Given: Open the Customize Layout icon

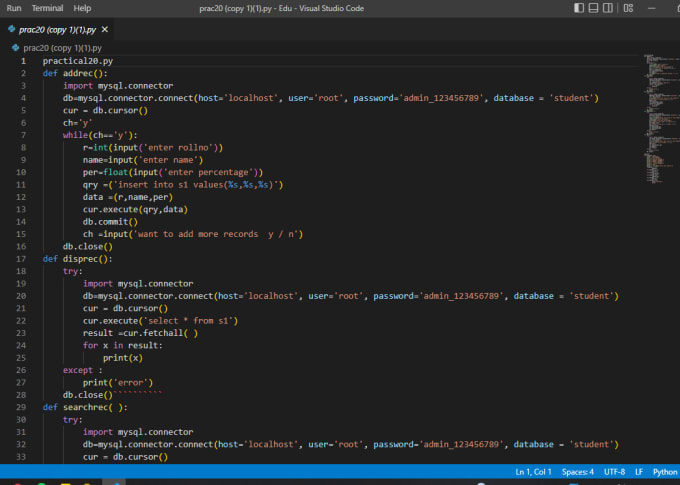Looking at the screenshot, I should point(628,8).
